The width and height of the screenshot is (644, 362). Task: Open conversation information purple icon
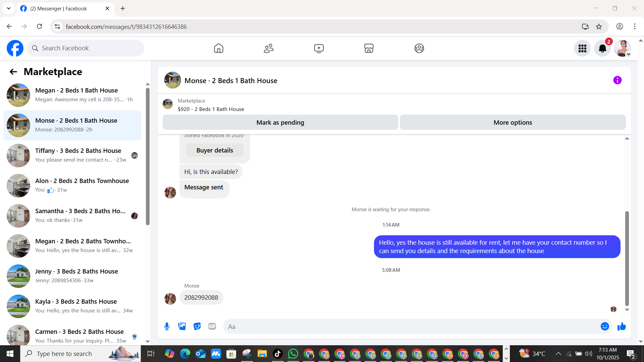(x=618, y=80)
